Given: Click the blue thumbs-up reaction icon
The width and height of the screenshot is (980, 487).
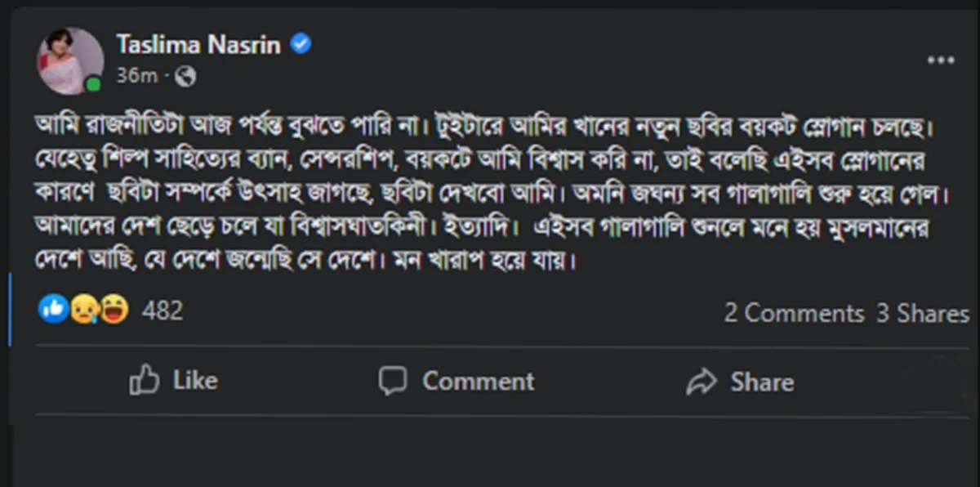Looking at the screenshot, I should (53, 309).
